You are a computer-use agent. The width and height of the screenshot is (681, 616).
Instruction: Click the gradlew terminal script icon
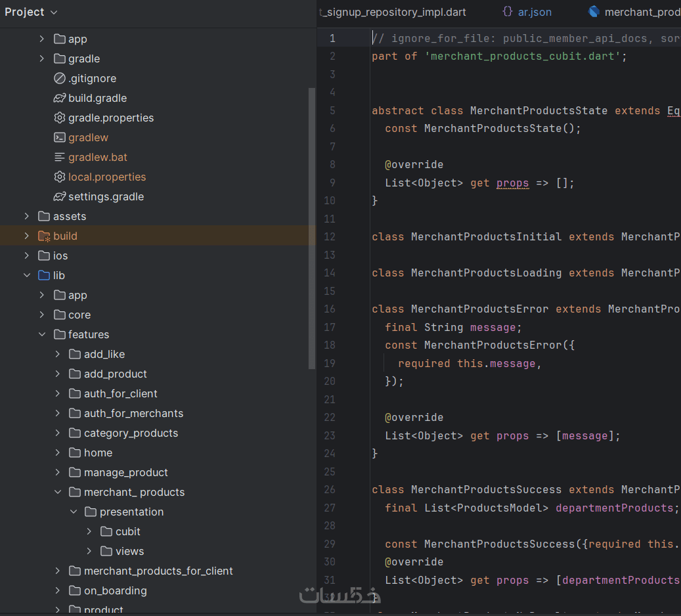pyautogui.click(x=60, y=138)
